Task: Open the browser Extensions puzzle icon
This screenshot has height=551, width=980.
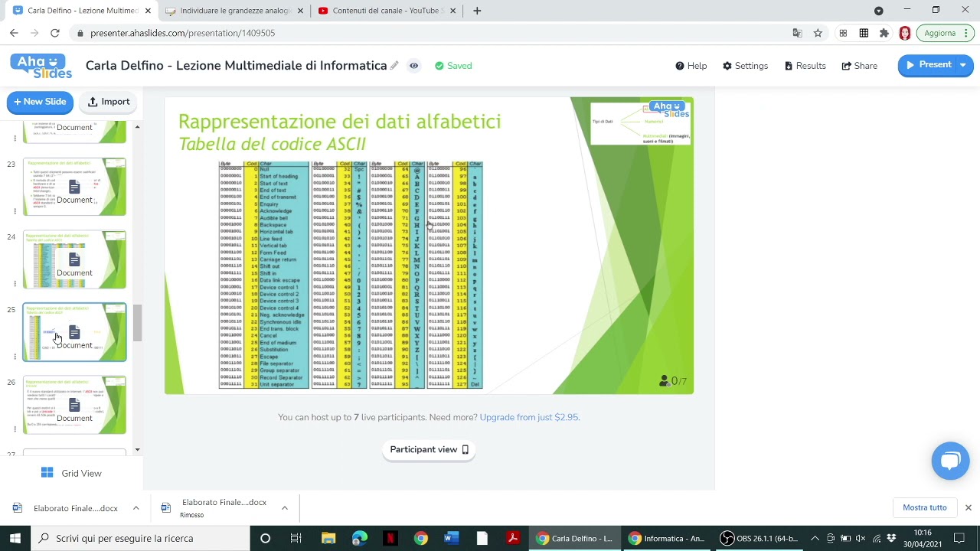Action: coord(884,33)
